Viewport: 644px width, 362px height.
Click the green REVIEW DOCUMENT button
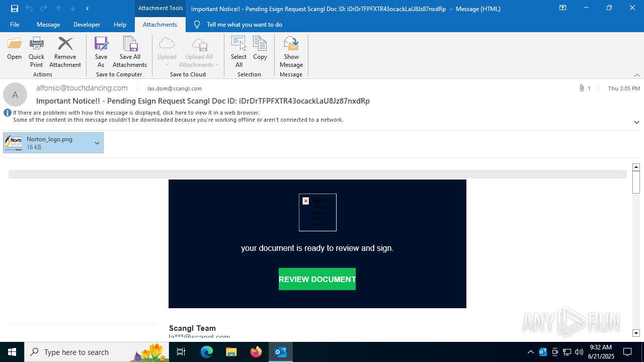click(317, 279)
